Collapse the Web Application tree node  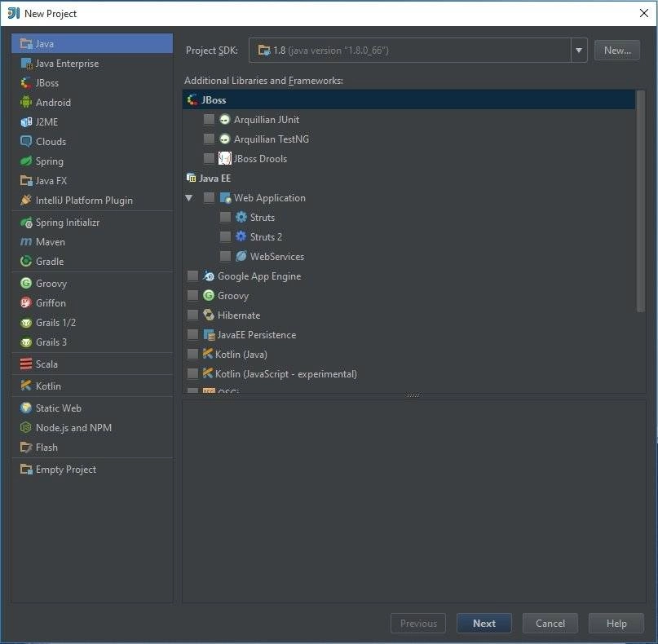[189, 198]
